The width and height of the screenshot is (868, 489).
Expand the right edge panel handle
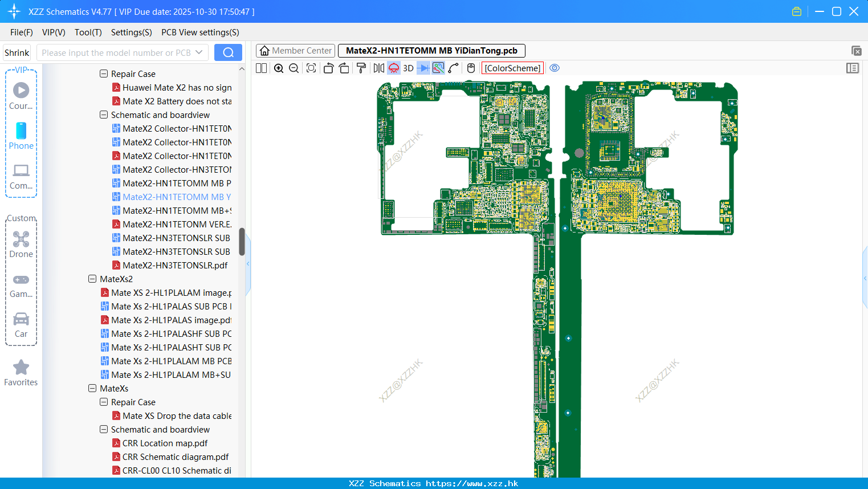coord(865,278)
